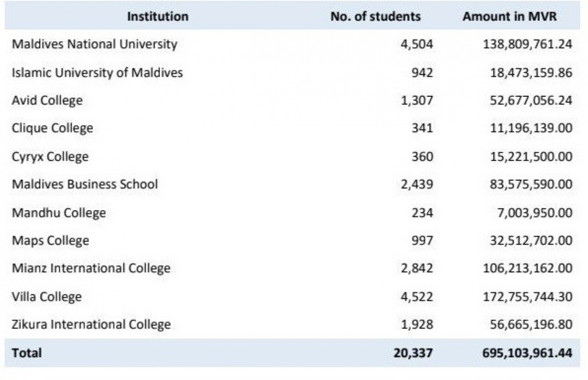Select the Mandhu College cell

[x=59, y=213]
